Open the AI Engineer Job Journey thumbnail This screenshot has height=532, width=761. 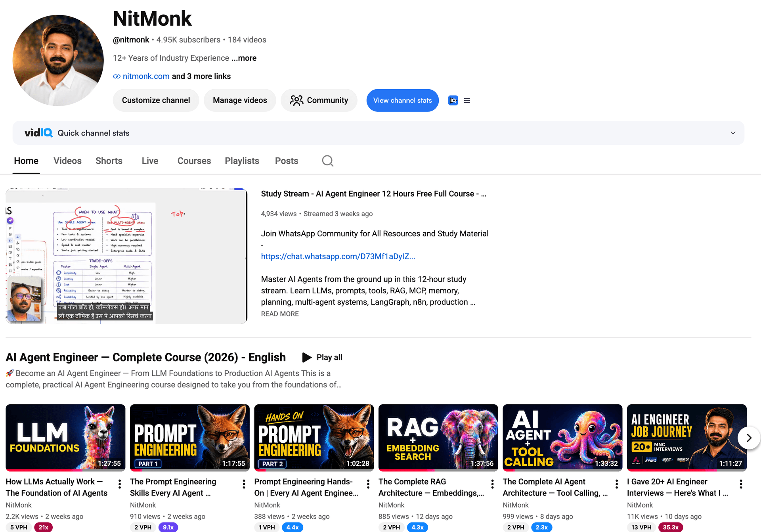pyautogui.click(x=686, y=437)
